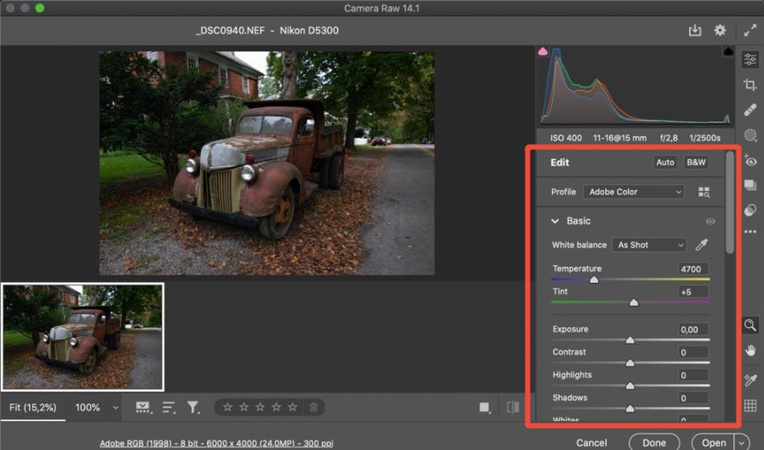The width and height of the screenshot is (764, 450).
Task: Open the filmstrip sort menu icon
Action: [x=169, y=407]
